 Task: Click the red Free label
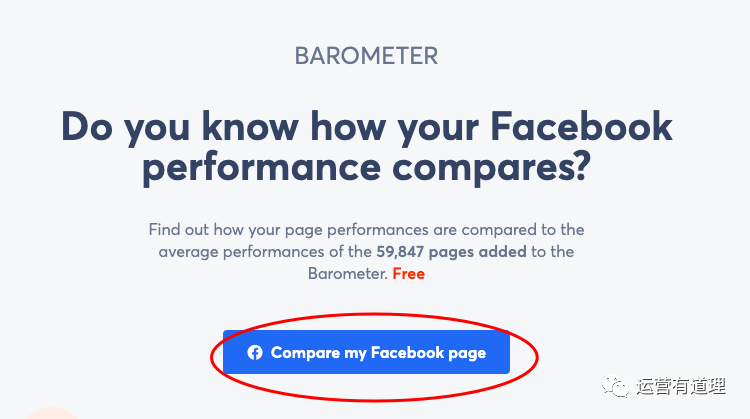[x=408, y=274]
